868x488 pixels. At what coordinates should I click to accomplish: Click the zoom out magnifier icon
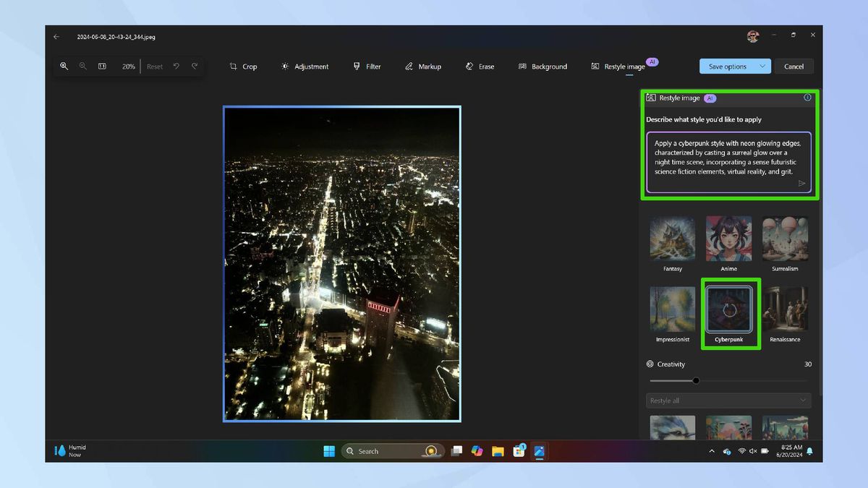82,66
